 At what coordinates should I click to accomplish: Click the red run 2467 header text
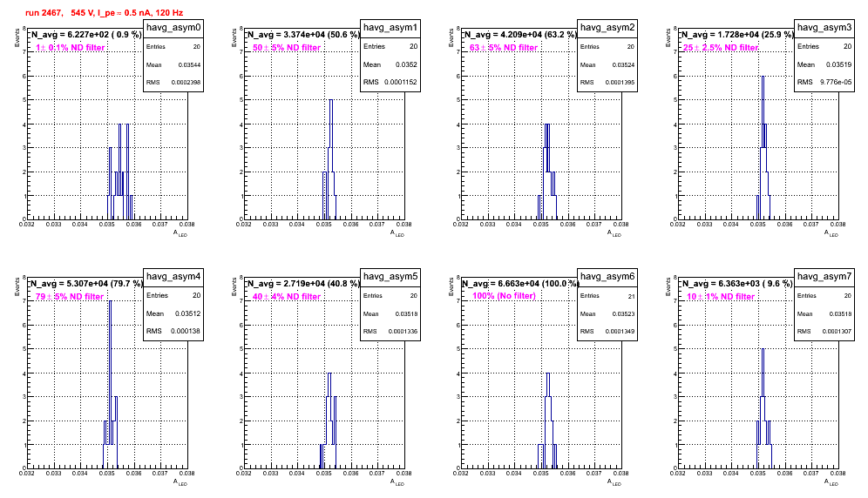(x=104, y=13)
